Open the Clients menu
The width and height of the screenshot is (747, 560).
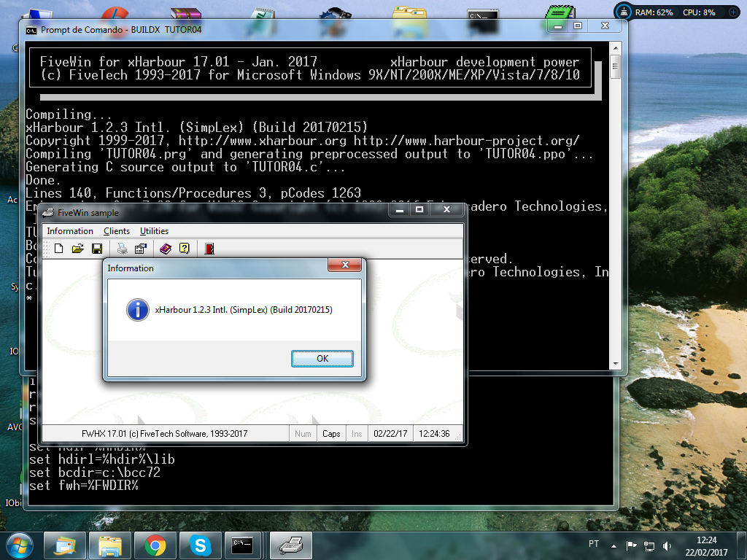[117, 231]
